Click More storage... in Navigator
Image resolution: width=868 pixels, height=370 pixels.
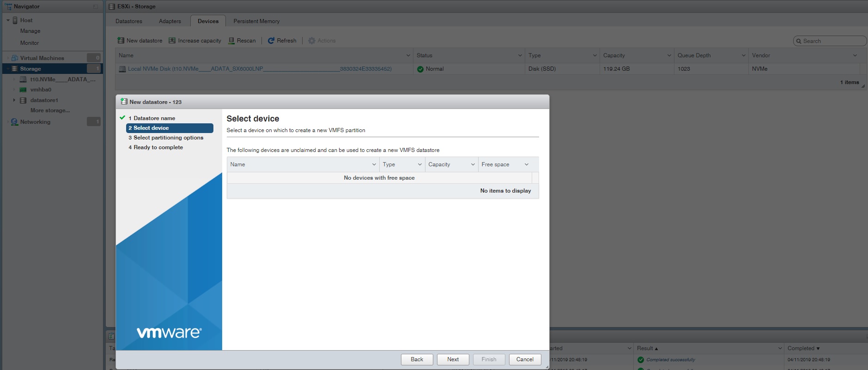[x=50, y=110]
